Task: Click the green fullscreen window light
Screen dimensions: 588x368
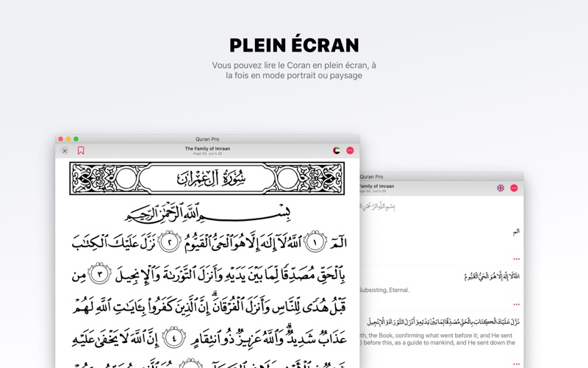Action: [76, 139]
